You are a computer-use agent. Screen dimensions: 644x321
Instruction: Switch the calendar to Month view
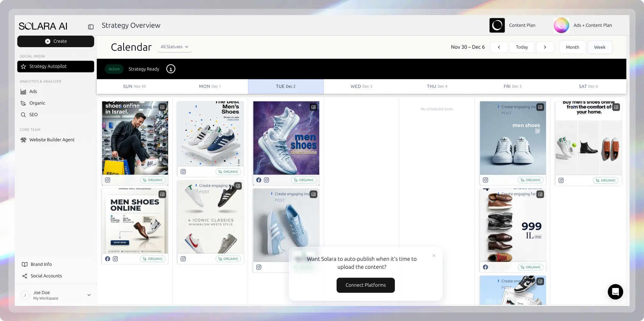click(x=572, y=47)
